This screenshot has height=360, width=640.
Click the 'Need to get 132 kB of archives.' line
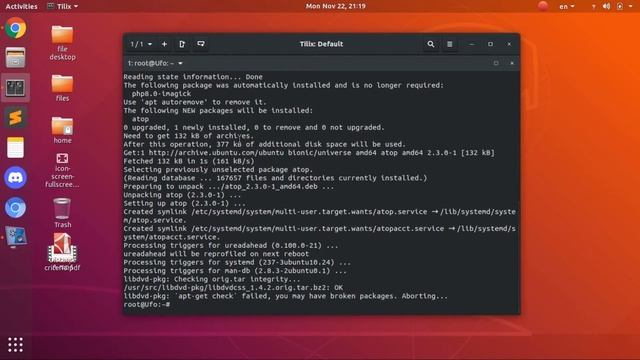pos(189,136)
